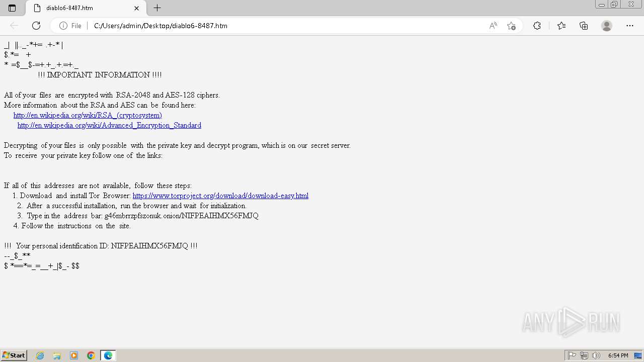Viewport: 644px width, 362px height.
Task: Close the diablo6-8487.htm tab
Action: pos(137,8)
